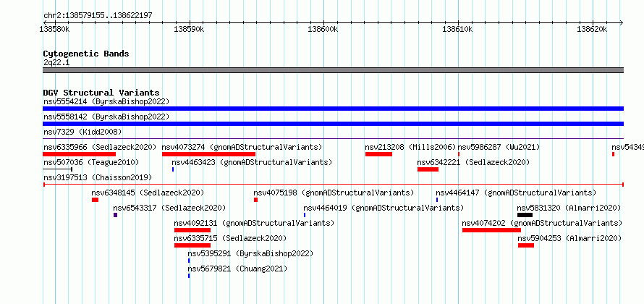Viewport: 644px width, 304px height.
Task: Click the nsv5554214 (ByrskaBishop2022) label
Action: 106,101
